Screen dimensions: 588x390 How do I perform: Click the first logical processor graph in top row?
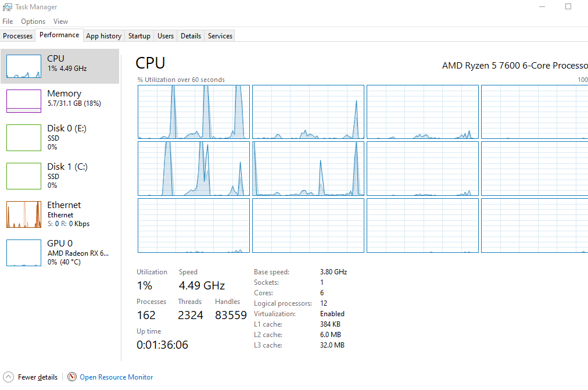coord(193,112)
